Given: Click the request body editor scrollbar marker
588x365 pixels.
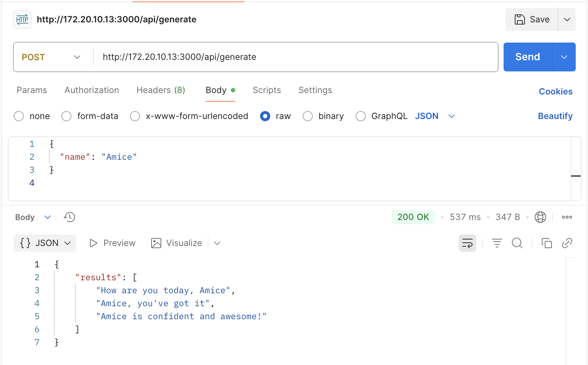Looking at the screenshot, I should (x=576, y=176).
